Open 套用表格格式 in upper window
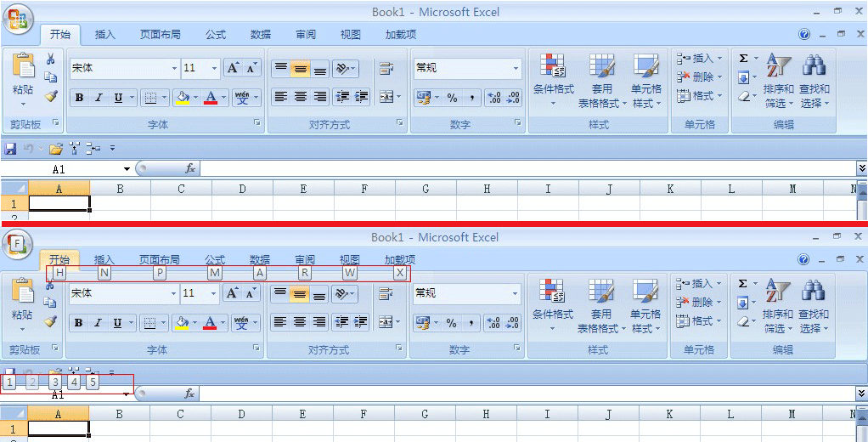 [601, 80]
